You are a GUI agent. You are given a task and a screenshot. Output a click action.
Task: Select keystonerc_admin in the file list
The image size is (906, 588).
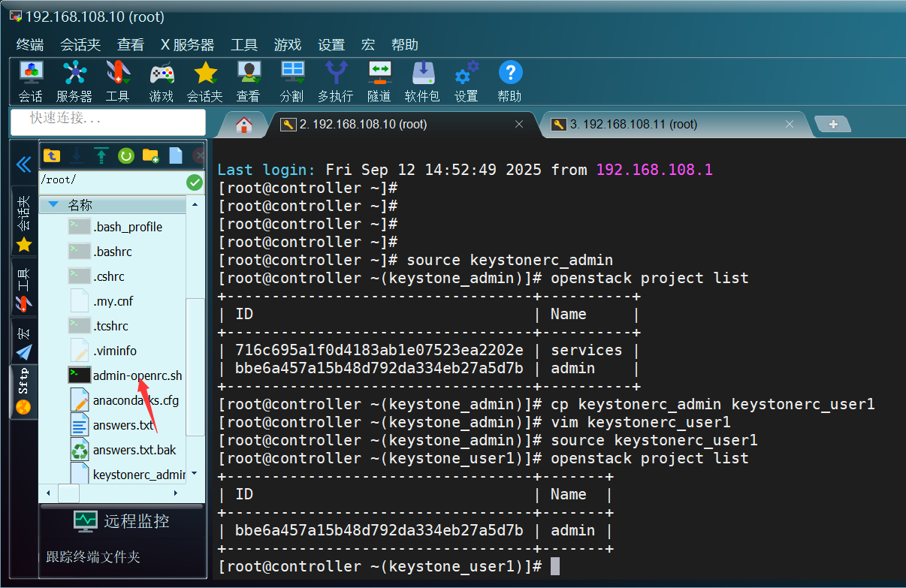(x=139, y=475)
